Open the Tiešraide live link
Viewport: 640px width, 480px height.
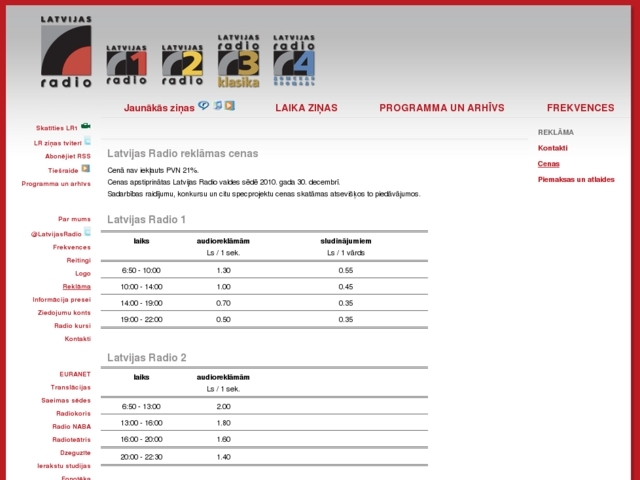coord(63,171)
